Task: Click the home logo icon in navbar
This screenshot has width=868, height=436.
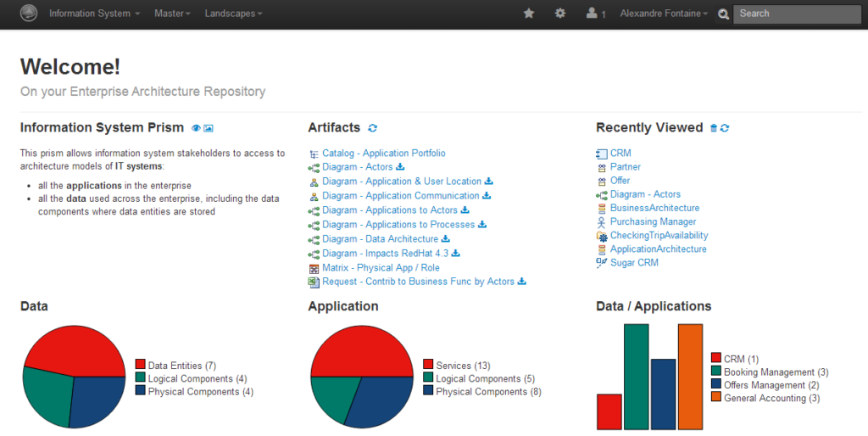Action: tap(29, 14)
